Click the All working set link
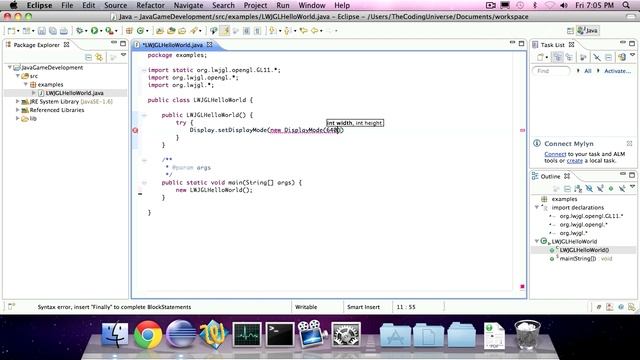Image resolution: width=640 pixels, height=360 pixels. click(588, 71)
